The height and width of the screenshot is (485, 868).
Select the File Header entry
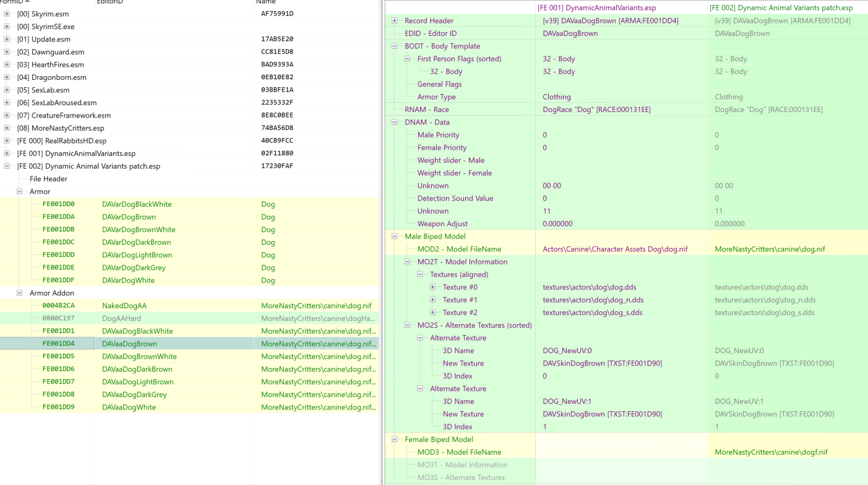click(x=48, y=179)
